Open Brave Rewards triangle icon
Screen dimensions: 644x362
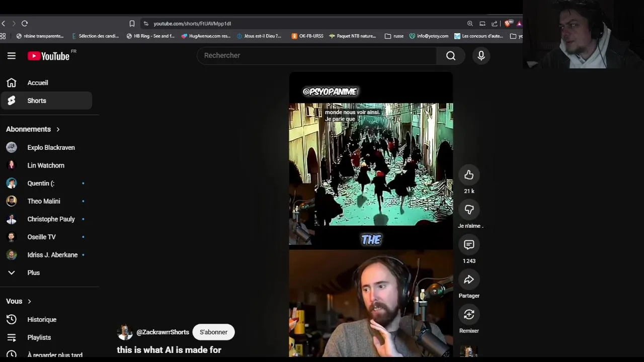pyautogui.click(x=519, y=24)
